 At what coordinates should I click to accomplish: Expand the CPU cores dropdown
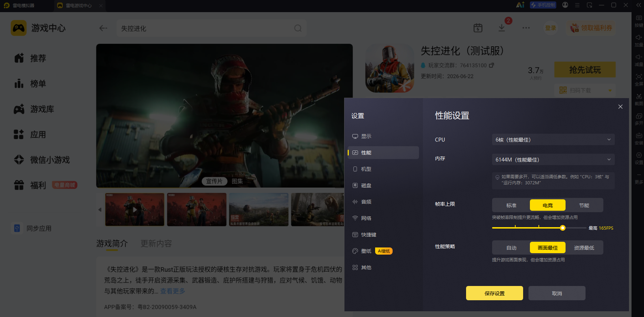click(553, 139)
